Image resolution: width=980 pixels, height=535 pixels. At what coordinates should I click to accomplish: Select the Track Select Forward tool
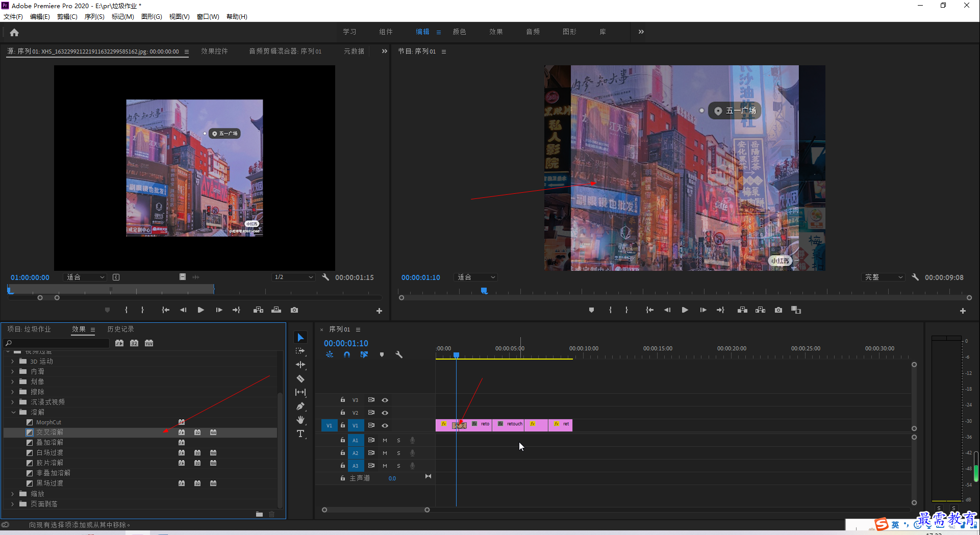300,351
